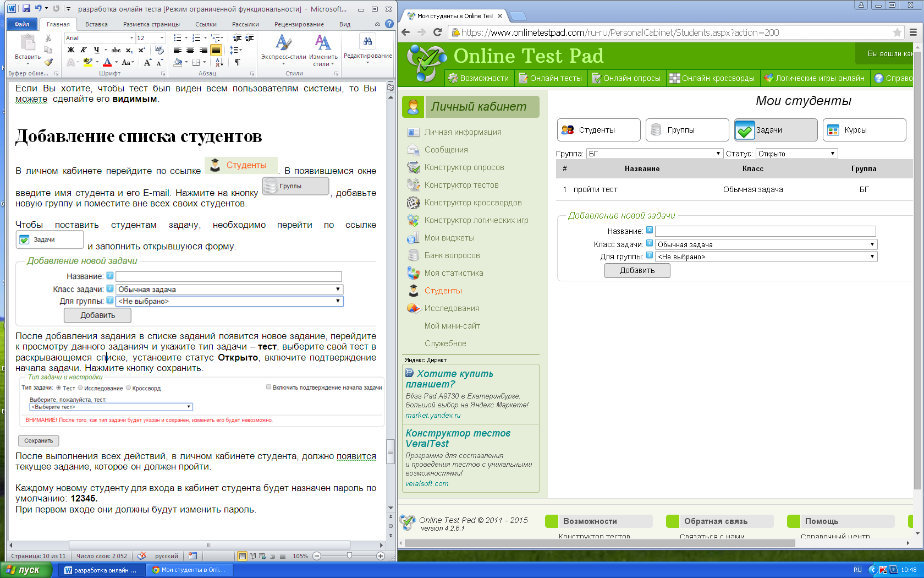Apply the red font color swatch
Image resolution: width=924 pixels, height=578 pixels.
(108, 62)
